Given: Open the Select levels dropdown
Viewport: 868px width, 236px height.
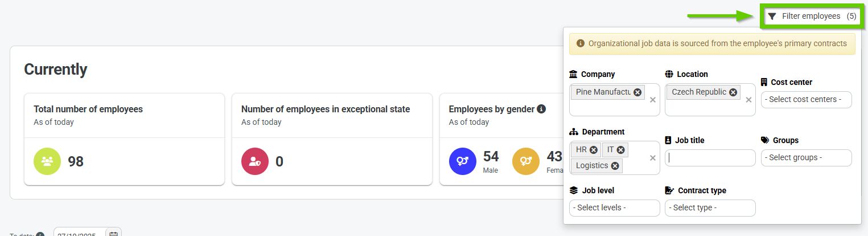Looking at the screenshot, I should 614,208.
